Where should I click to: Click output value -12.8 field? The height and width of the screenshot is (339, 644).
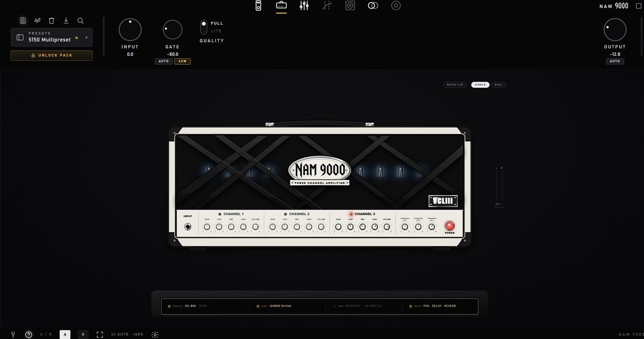pos(615,54)
